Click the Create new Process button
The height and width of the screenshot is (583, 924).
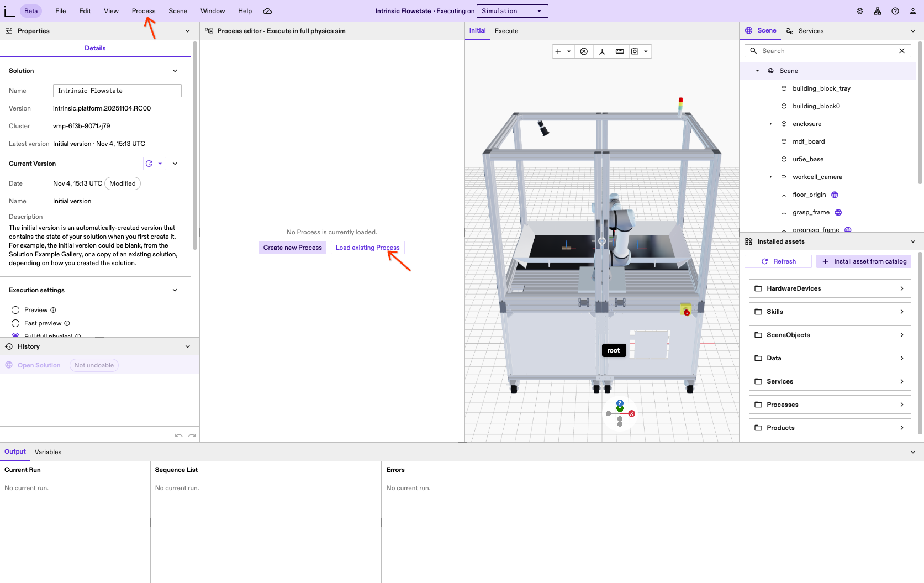[x=292, y=247]
